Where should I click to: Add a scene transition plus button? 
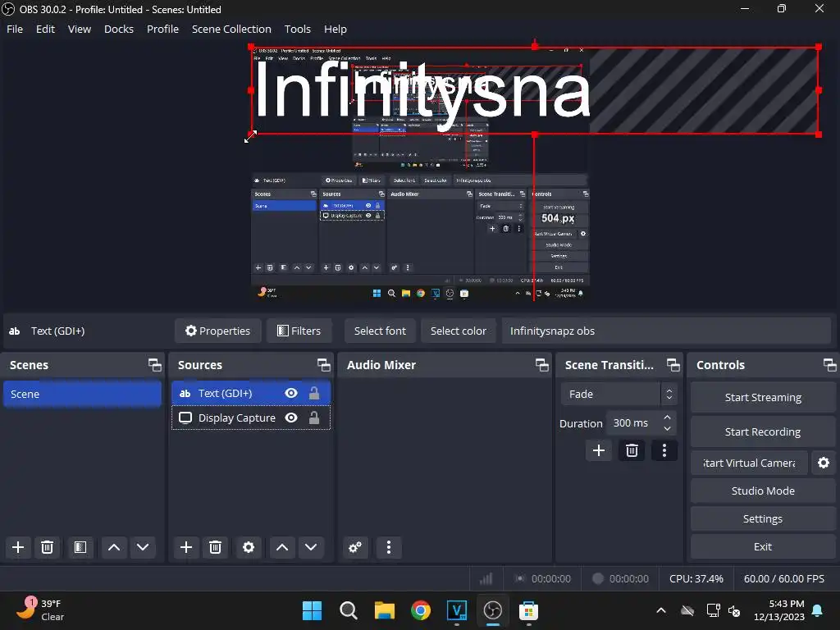point(598,450)
